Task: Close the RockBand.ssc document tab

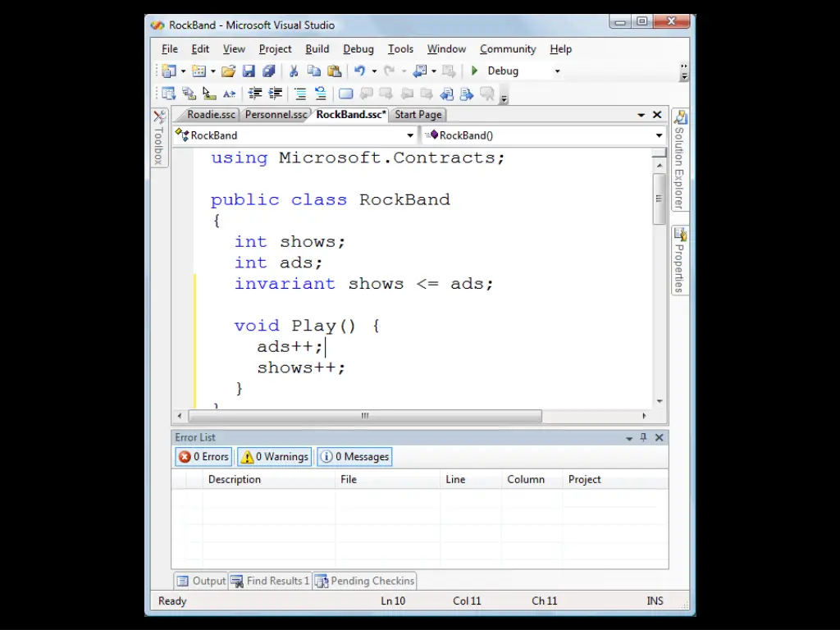Action: (657, 115)
